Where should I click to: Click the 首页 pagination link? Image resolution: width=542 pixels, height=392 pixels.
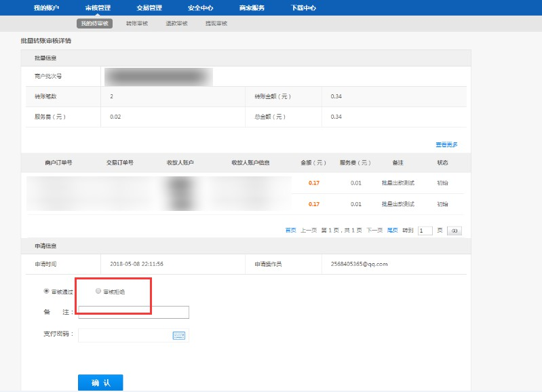[290, 231]
